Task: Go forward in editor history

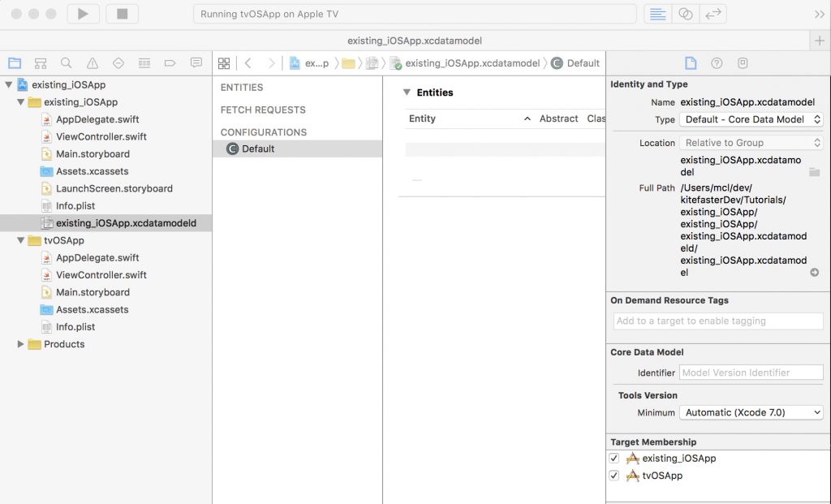Action: point(271,63)
